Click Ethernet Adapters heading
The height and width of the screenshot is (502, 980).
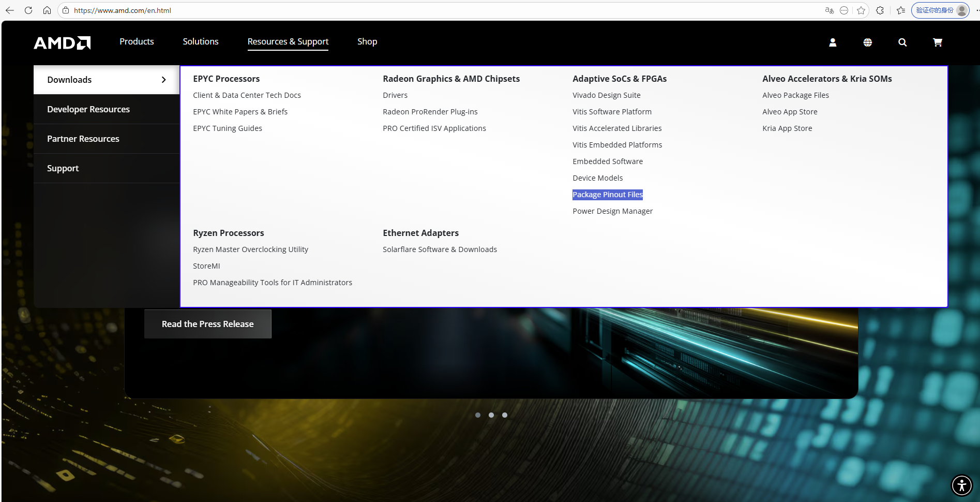(x=420, y=233)
